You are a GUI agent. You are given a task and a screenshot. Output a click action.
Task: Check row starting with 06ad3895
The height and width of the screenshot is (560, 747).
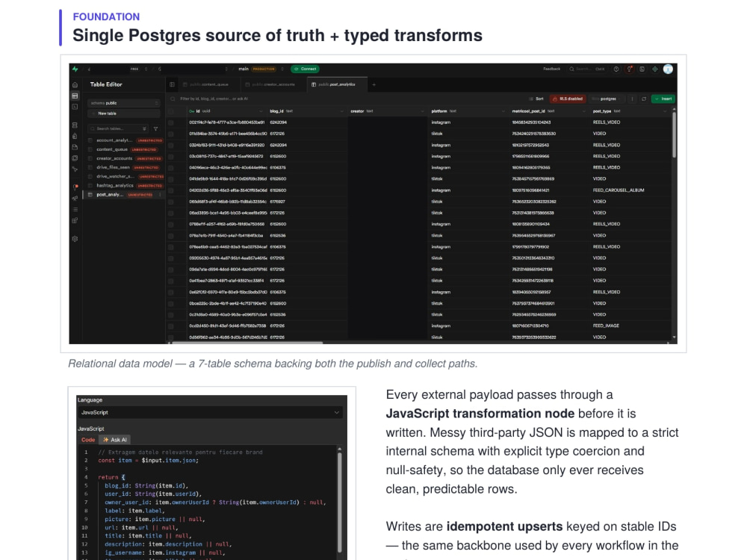[171, 214]
